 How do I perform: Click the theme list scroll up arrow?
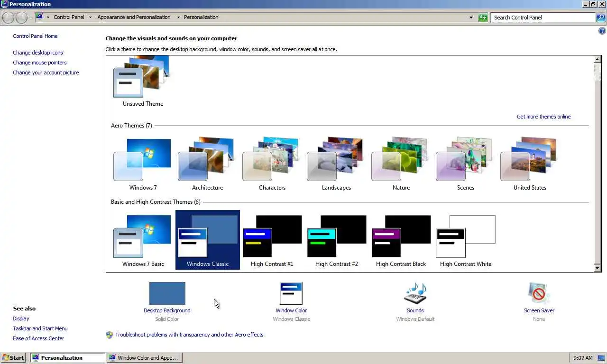(598, 60)
